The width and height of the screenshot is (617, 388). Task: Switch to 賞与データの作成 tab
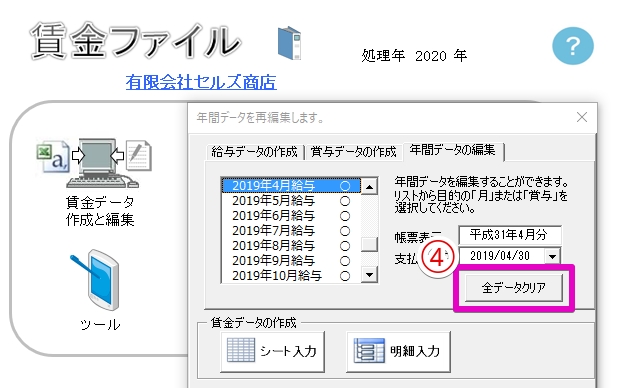pyautogui.click(x=353, y=152)
